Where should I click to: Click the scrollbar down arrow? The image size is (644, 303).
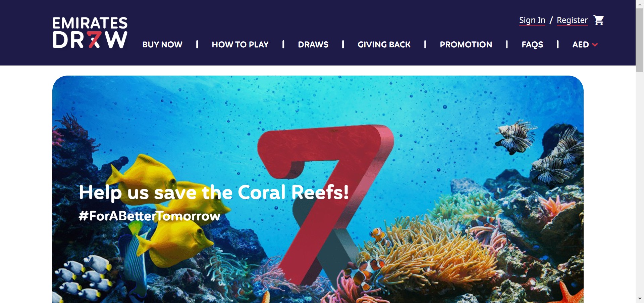click(640, 299)
